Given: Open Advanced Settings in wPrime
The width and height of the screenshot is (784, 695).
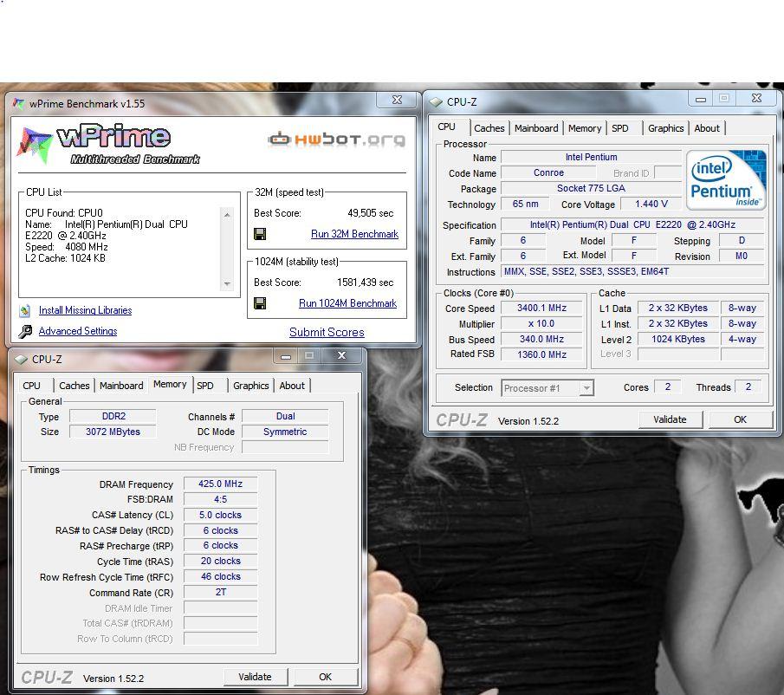Looking at the screenshot, I should 78,331.
